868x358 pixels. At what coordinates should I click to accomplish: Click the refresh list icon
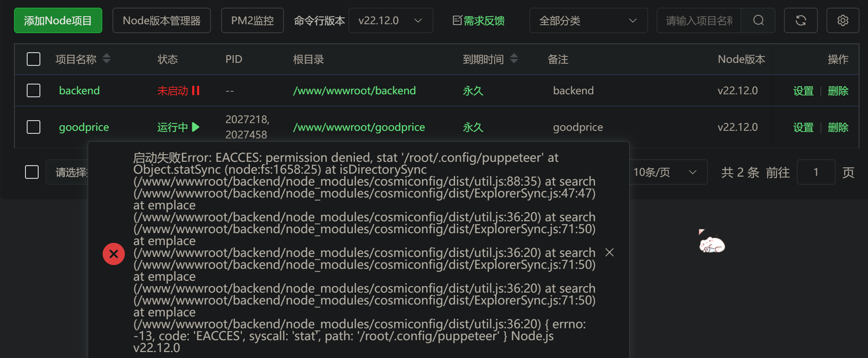tap(801, 20)
